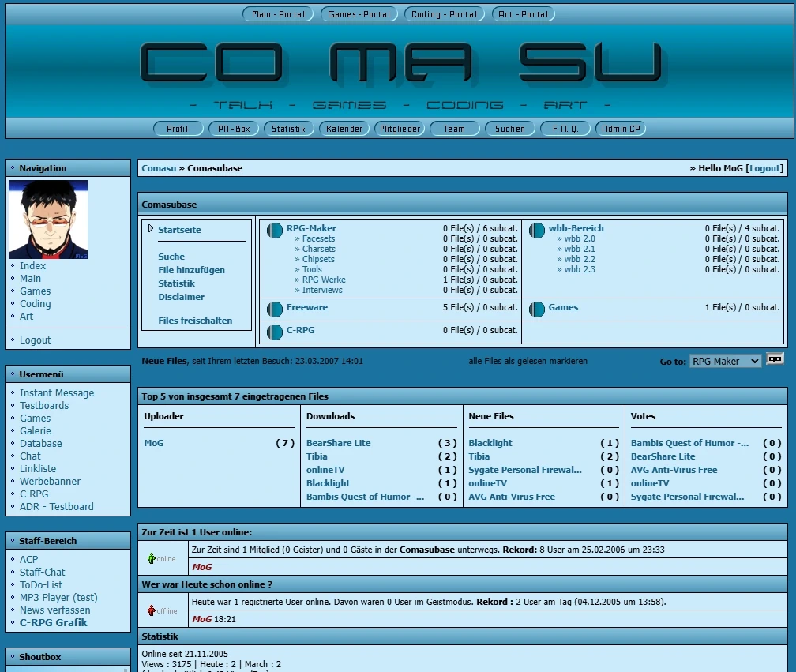Screen dimensions: 796x672
Task: Click the MoG avatar picture
Action: (48, 220)
